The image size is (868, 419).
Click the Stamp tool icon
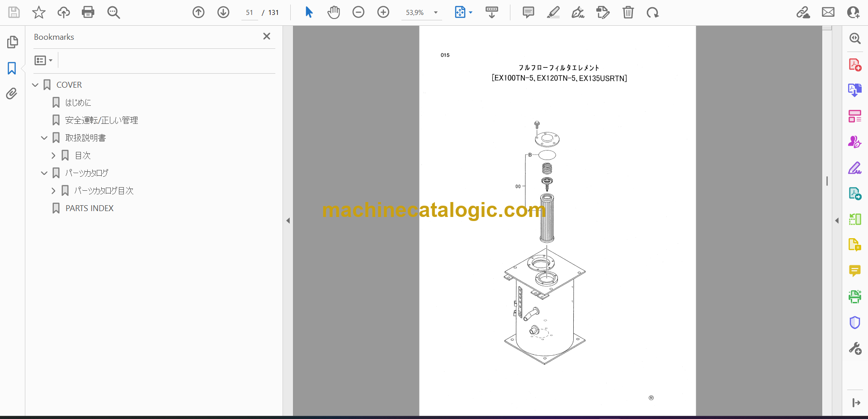[603, 12]
